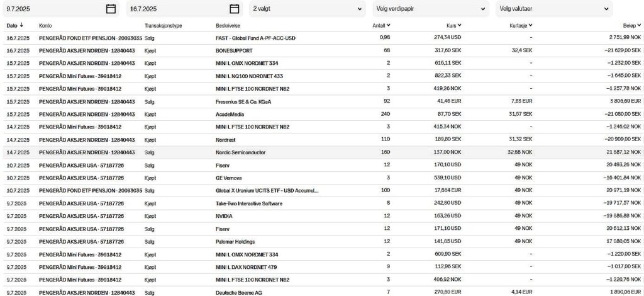Select the Palomar Holdings description

pos(235,242)
